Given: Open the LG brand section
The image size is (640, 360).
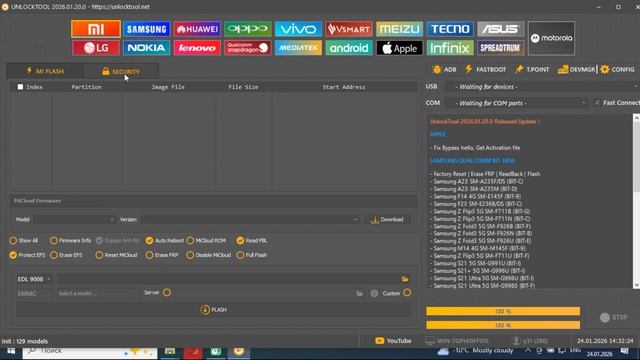Looking at the screenshot, I should pos(96,48).
